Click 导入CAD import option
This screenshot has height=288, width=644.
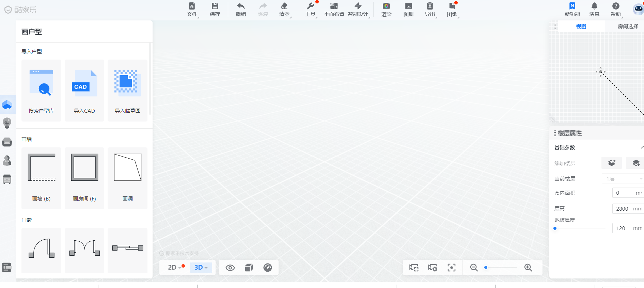click(84, 91)
